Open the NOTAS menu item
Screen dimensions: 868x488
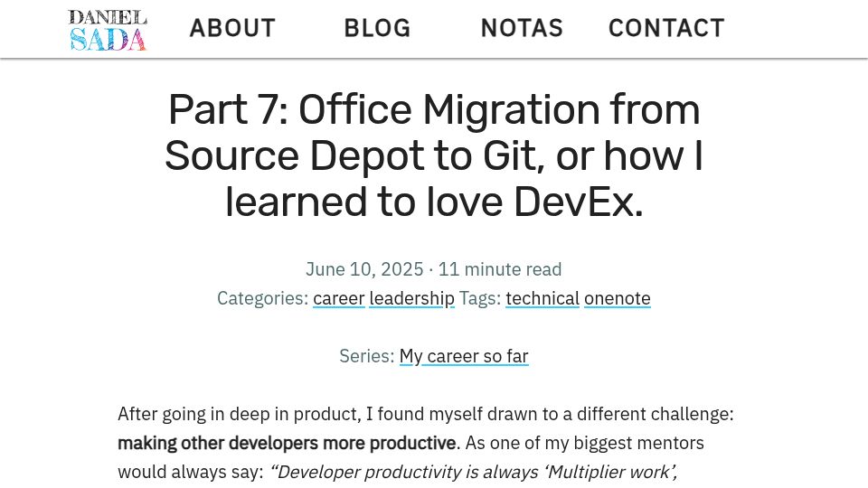coord(522,28)
